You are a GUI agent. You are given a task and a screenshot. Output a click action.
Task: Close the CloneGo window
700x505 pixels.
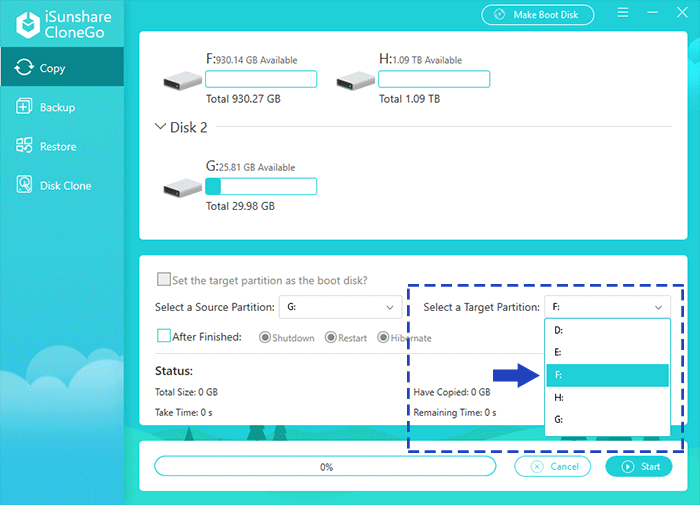point(682,13)
